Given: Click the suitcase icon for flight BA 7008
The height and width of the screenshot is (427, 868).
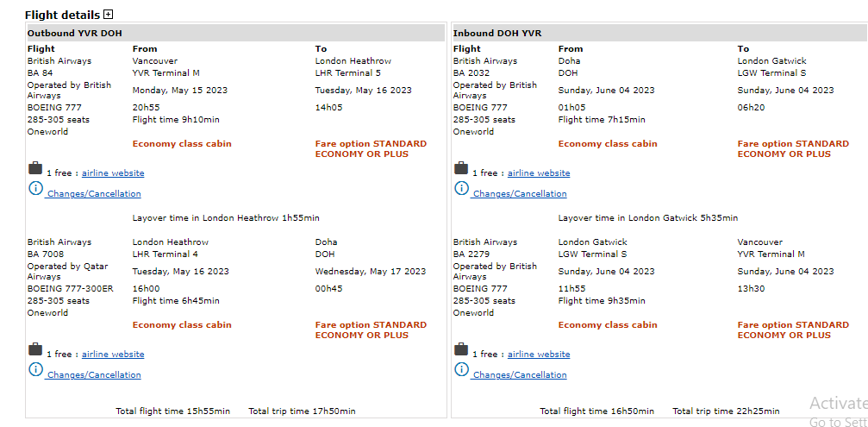Looking at the screenshot, I should coord(35,349).
